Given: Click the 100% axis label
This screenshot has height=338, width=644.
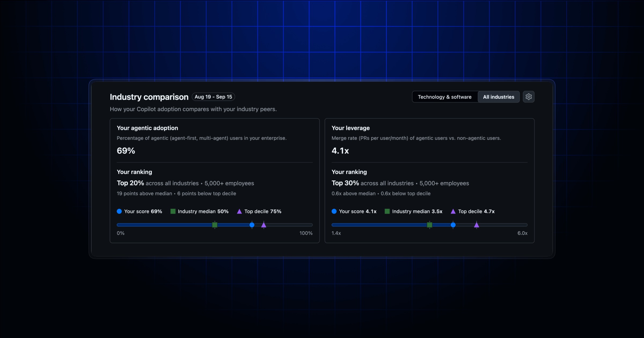Looking at the screenshot, I should (306, 233).
